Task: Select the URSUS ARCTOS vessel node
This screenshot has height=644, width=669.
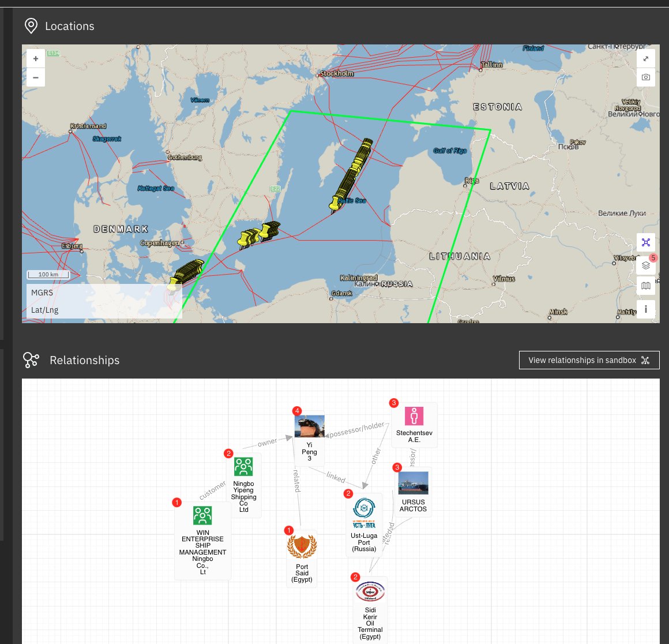Action: click(413, 492)
